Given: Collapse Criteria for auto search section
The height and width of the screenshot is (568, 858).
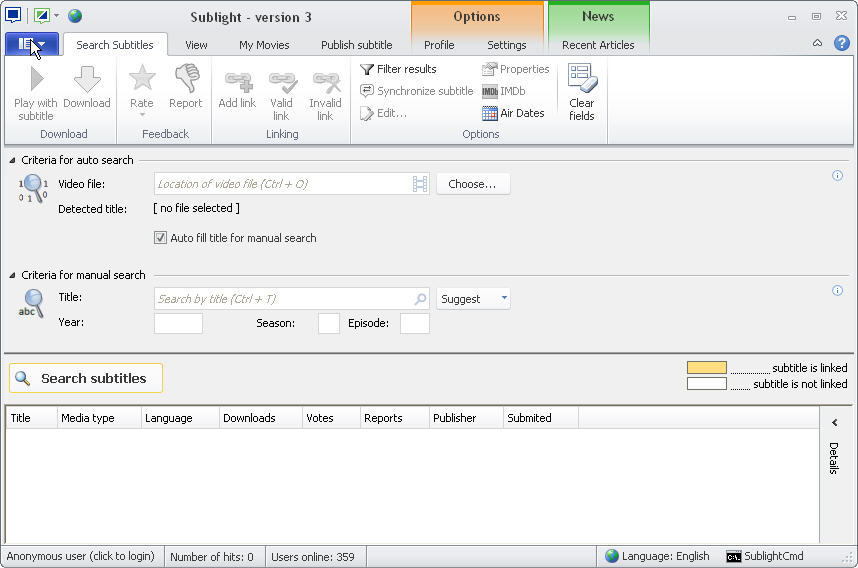Looking at the screenshot, I should tap(13, 160).
